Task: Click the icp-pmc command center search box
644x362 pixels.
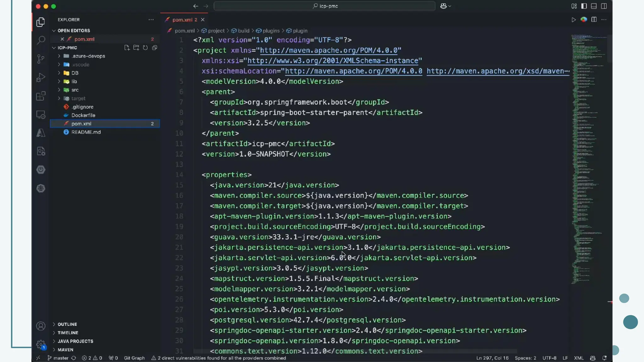Action: tap(325, 6)
